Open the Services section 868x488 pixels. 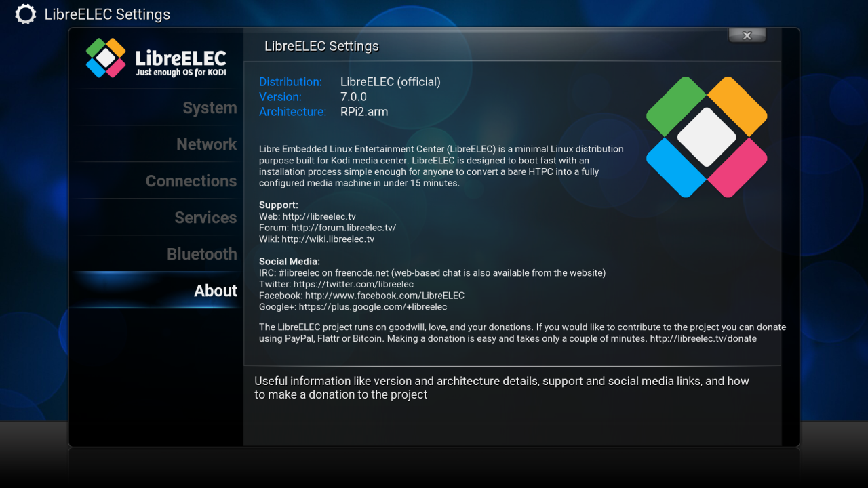point(205,217)
